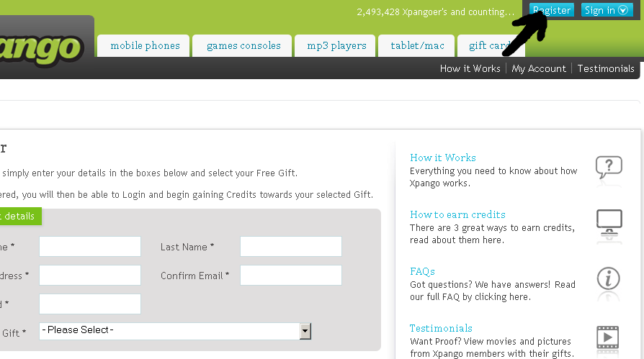Focus the first name input field
This screenshot has width=644, height=359.
[90, 247]
